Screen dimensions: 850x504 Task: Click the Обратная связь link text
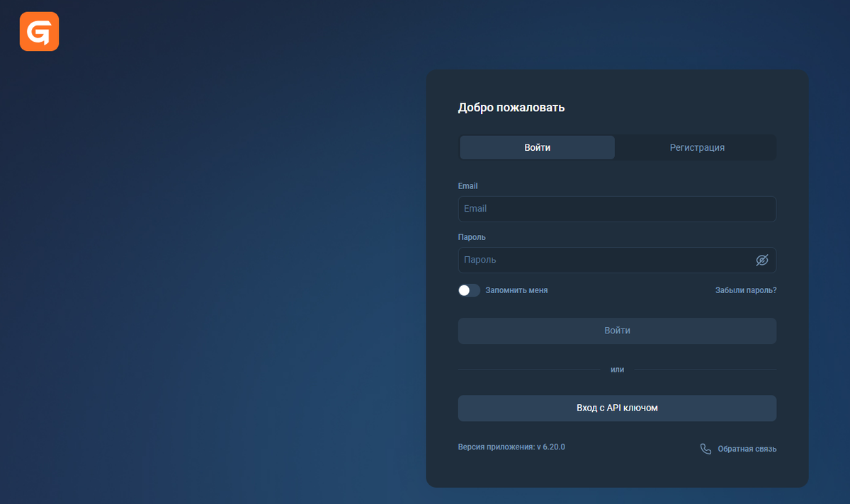(x=747, y=449)
